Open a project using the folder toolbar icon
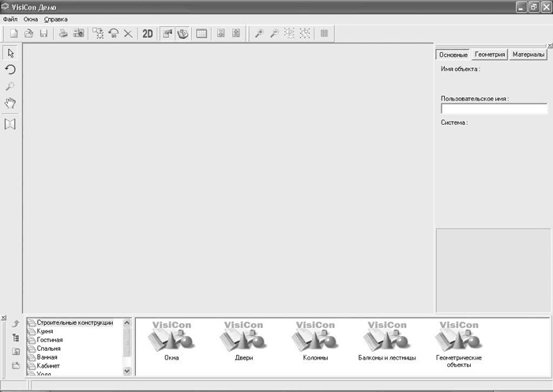553x392 pixels. coord(28,33)
